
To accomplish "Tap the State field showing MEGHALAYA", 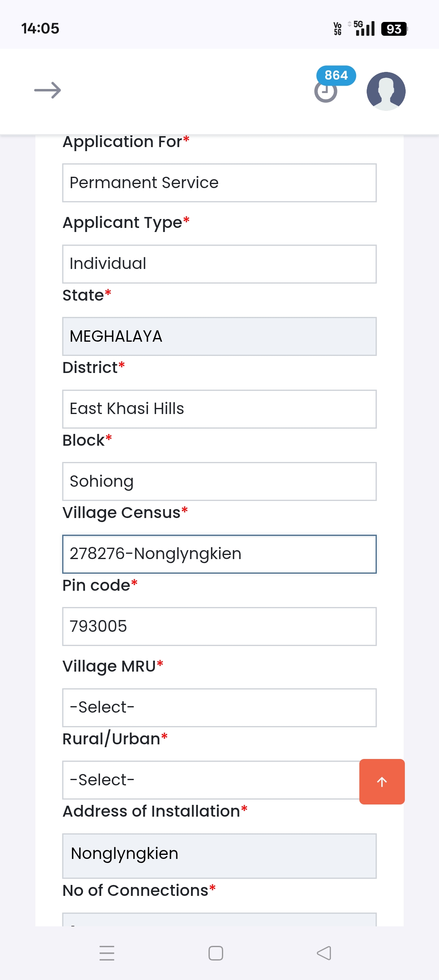I will coord(219,336).
